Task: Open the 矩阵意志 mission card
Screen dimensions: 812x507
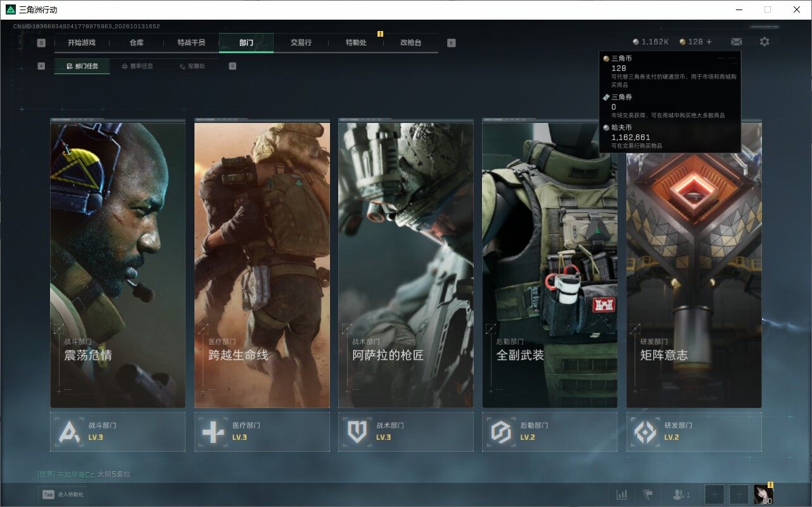Action: pyautogui.click(x=694, y=265)
